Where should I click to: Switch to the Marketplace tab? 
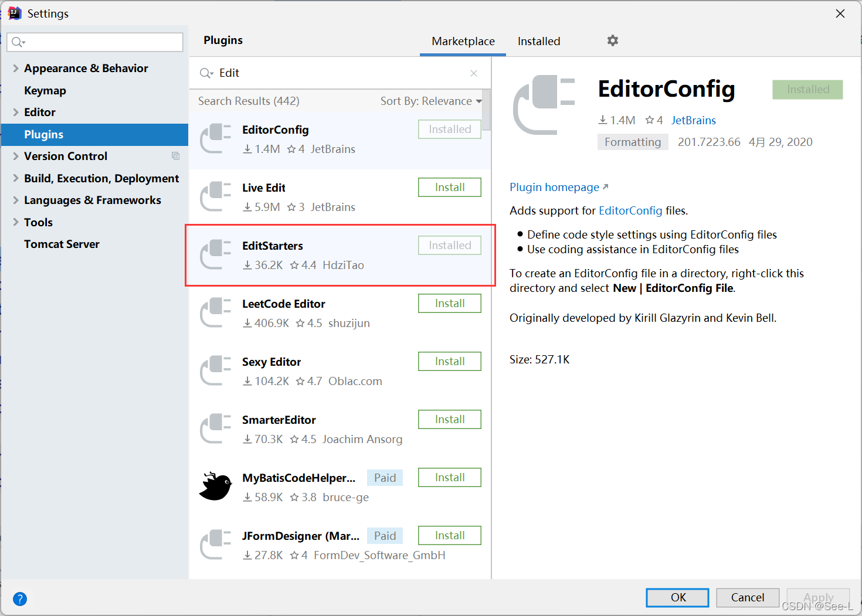(463, 41)
